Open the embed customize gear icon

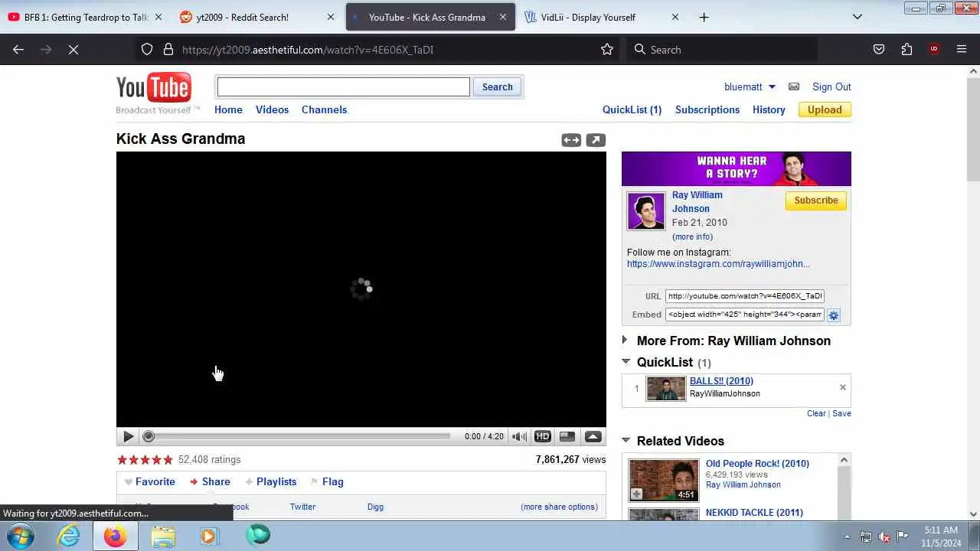(x=834, y=315)
